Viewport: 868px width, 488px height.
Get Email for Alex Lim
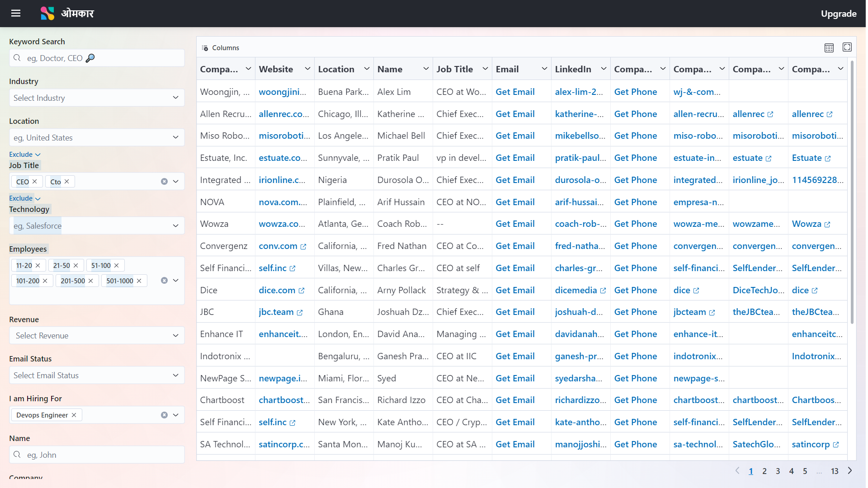[515, 92]
